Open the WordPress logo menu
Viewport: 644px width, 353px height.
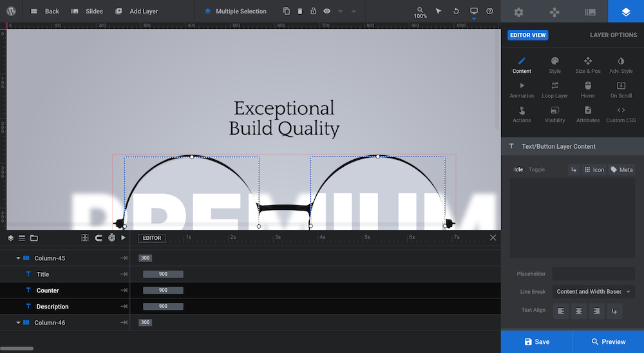click(x=11, y=11)
